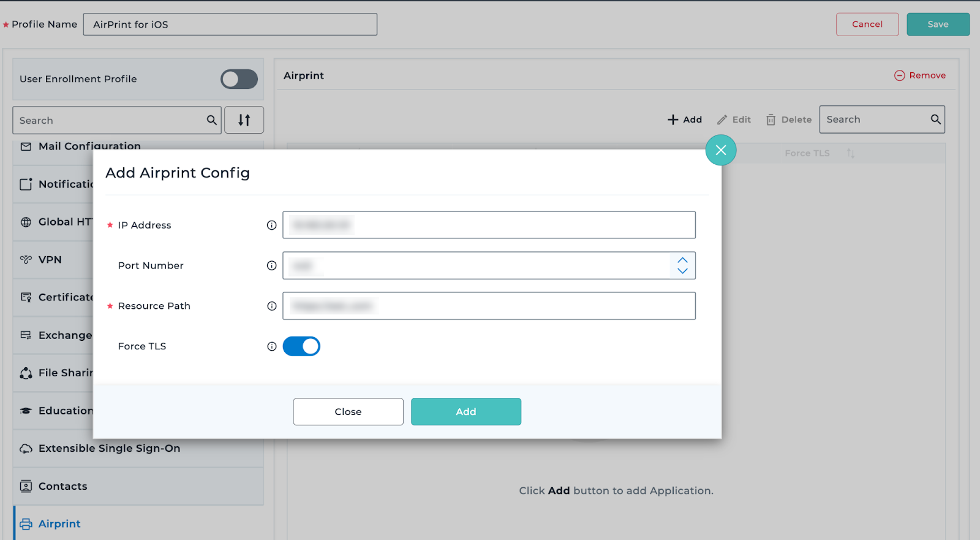The width and height of the screenshot is (980, 540).
Task: Remove the Airprint payload
Action: click(920, 75)
